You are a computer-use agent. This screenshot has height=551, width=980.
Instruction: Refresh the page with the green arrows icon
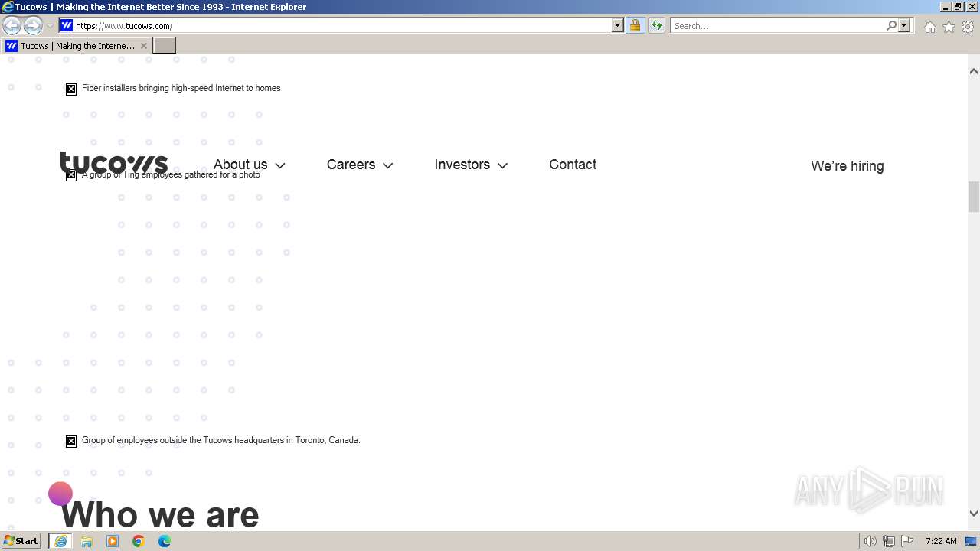click(x=657, y=25)
